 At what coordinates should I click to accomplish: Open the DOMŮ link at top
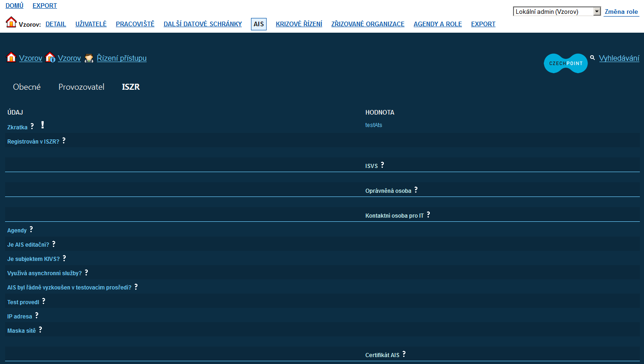point(14,6)
